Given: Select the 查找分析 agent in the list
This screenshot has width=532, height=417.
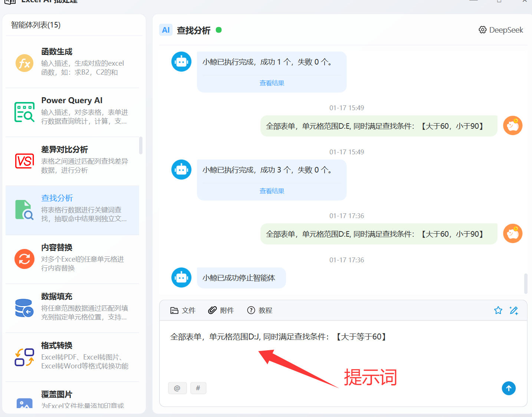Looking at the screenshot, I should tap(72, 210).
